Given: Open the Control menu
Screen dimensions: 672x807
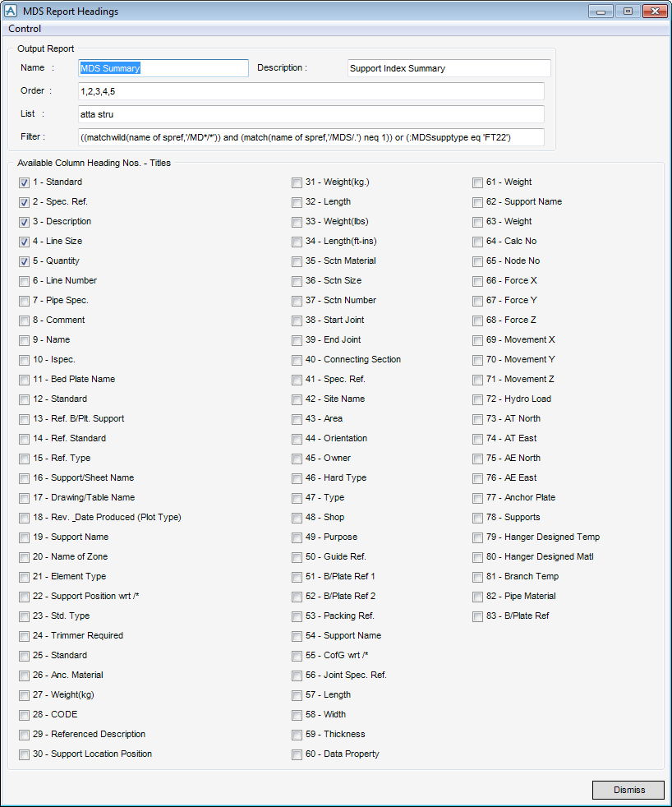Looking at the screenshot, I should tap(25, 29).
